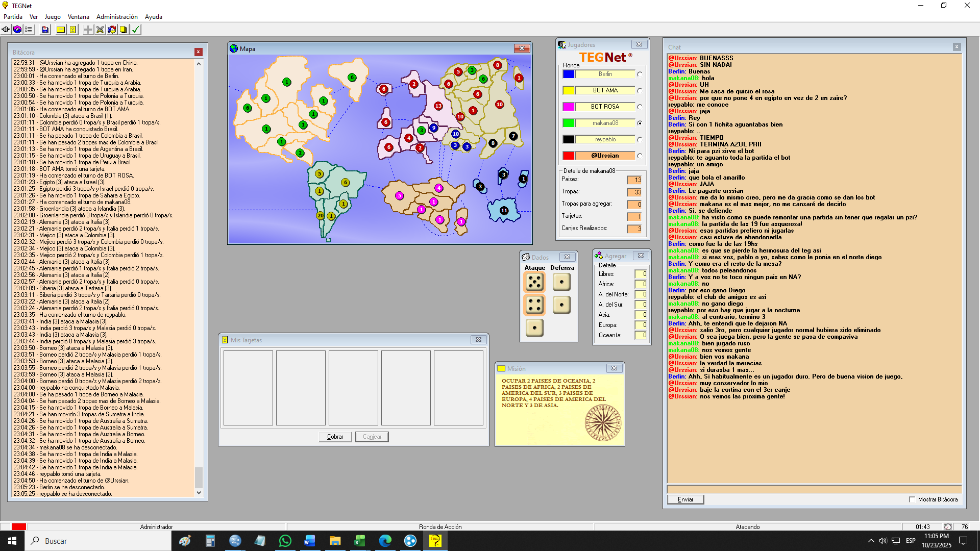Click the green color swatch for makana08
This screenshot has width=980, height=554.
pyautogui.click(x=569, y=123)
